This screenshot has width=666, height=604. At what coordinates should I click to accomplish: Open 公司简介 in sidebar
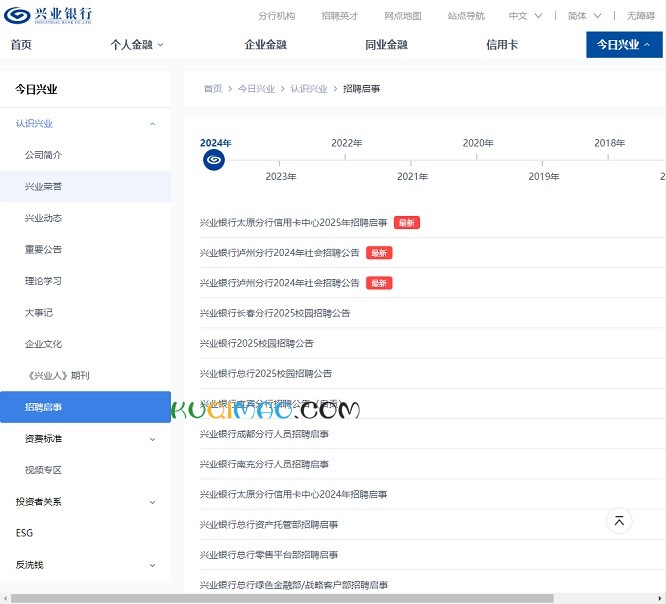click(x=43, y=155)
